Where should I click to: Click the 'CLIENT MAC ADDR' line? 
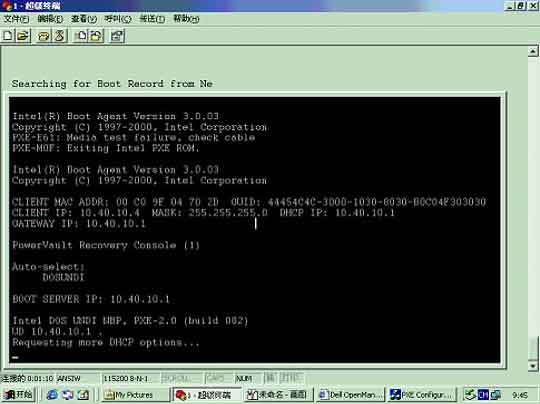click(x=249, y=202)
